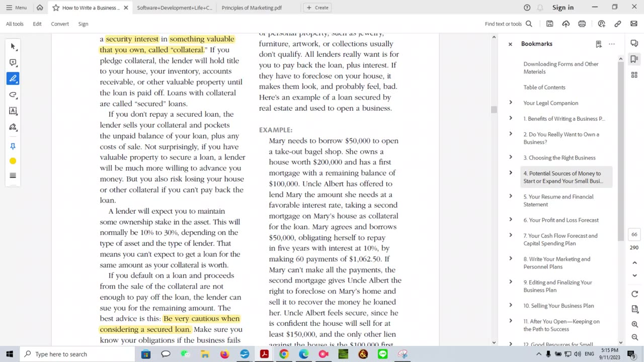644x362 pixels.
Task: Close the How to Write a Business tab
Action: pyautogui.click(x=126, y=8)
